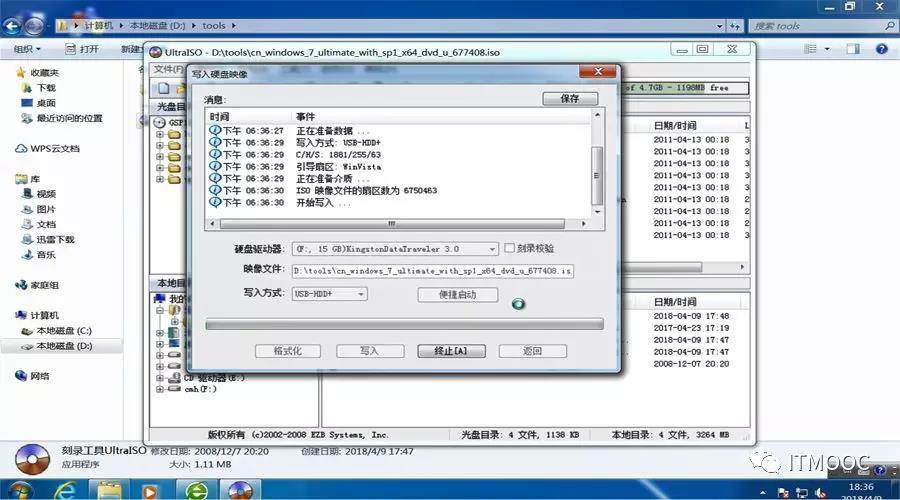Open Windows Media Player from taskbar
Image resolution: width=900 pixels, height=500 pixels.
point(150,491)
